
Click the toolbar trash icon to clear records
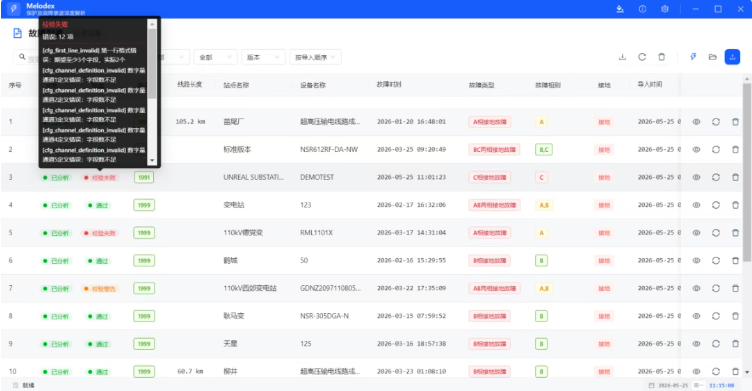coord(661,57)
